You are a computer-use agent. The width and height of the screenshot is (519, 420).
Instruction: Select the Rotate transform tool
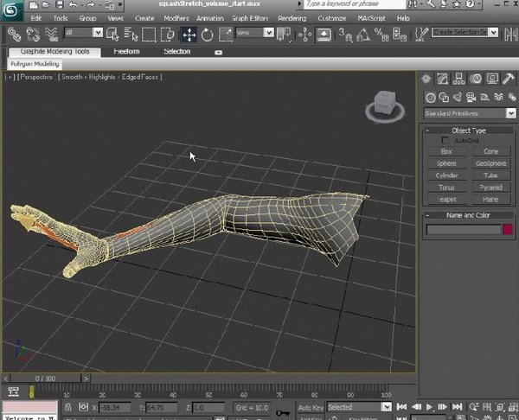tap(208, 35)
